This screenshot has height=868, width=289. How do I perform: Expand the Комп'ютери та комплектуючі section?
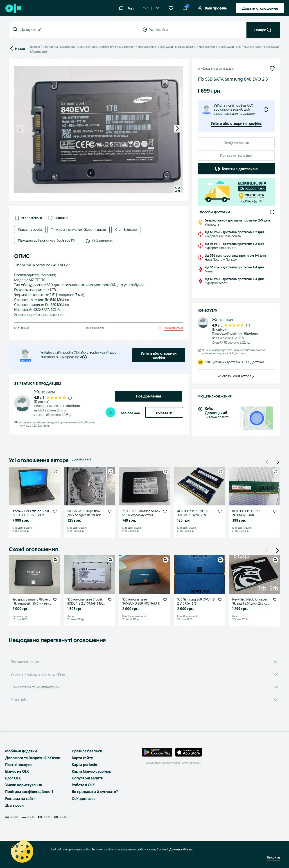tap(144, 687)
